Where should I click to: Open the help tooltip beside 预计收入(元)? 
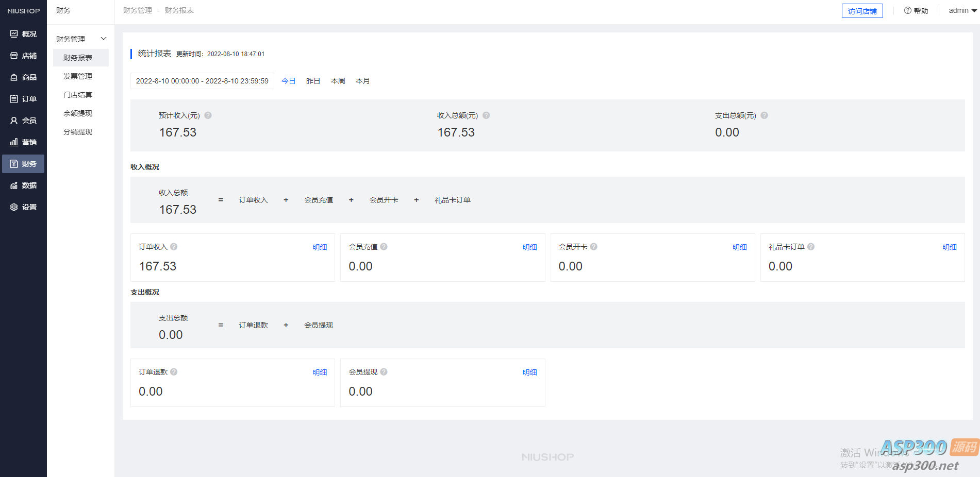click(x=208, y=115)
